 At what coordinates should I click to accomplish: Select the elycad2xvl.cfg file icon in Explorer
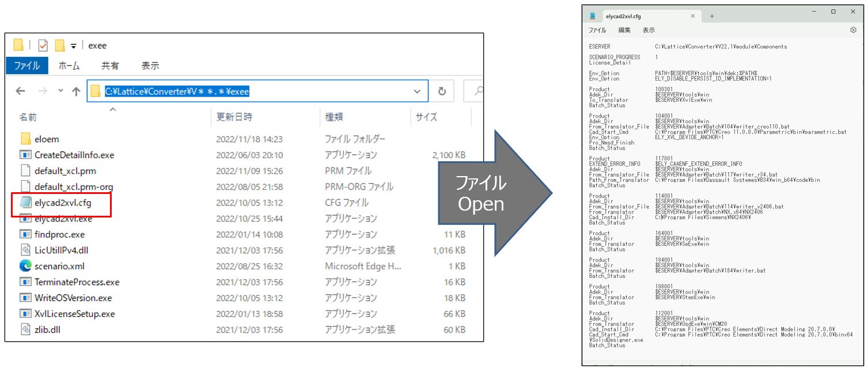[x=25, y=203]
